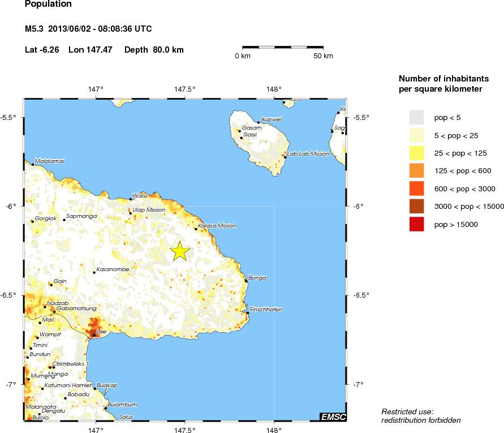Viewport: 504px width, 433px height.
Task: Click the Malalamai marker on the coast
Action: tap(32, 164)
